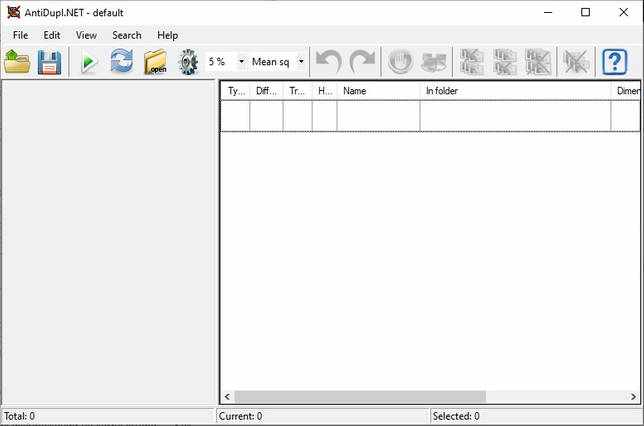Refresh results with the blue arrows icon
The image size is (644, 426).
click(x=122, y=62)
